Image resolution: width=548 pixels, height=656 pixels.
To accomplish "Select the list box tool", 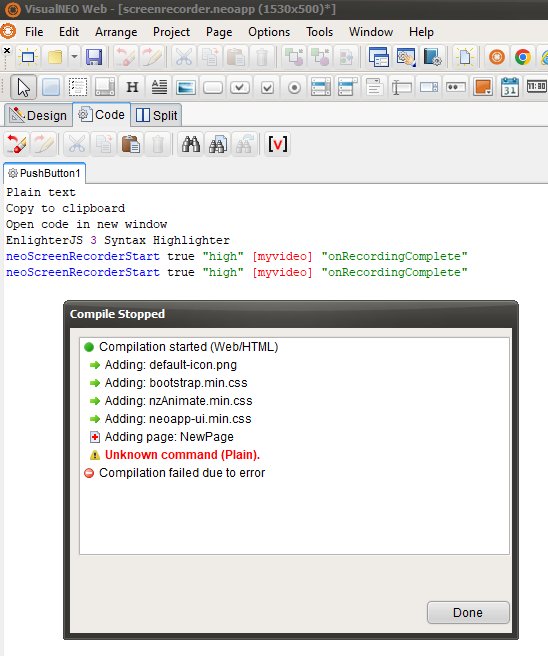I will point(321,87).
